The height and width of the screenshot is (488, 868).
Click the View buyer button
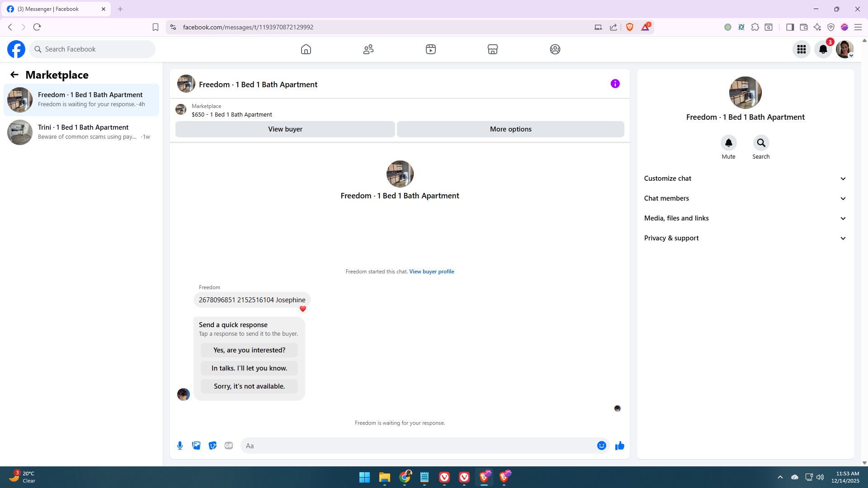(285, 129)
